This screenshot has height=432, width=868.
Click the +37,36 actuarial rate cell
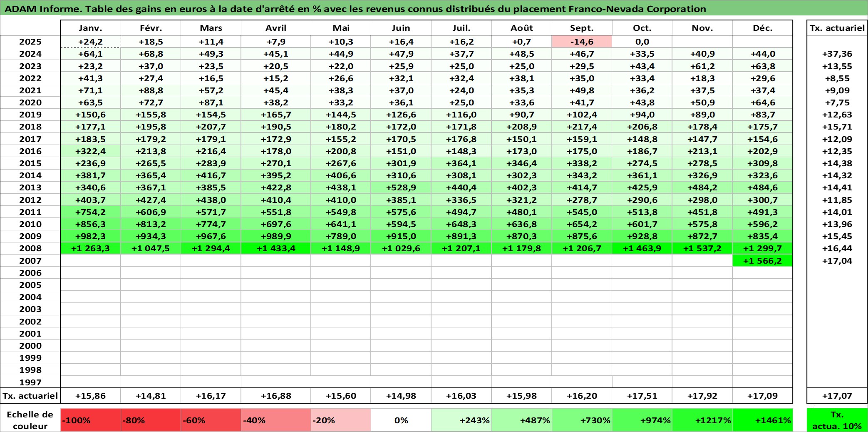click(837, 54)
